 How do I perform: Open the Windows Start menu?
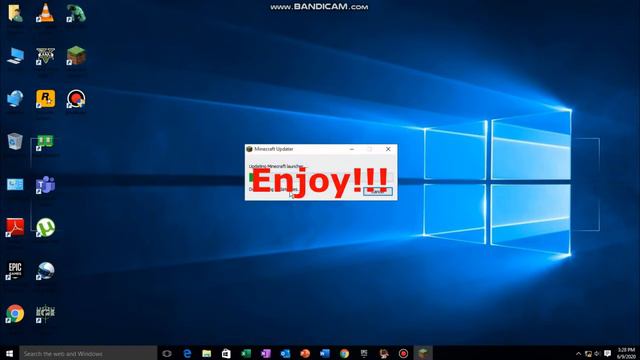9,353
